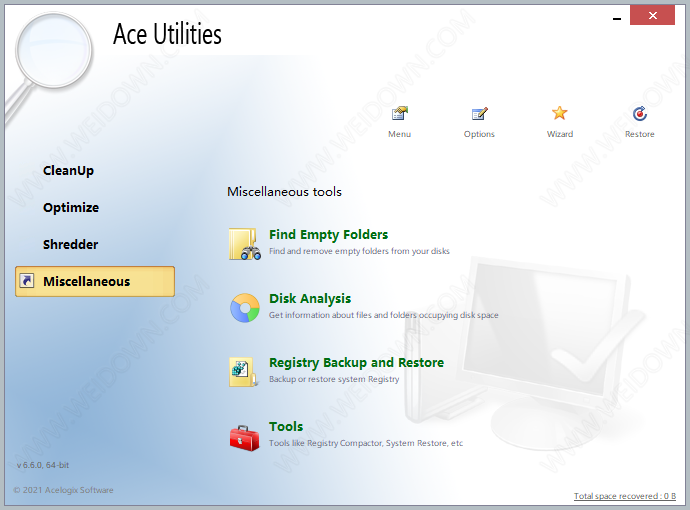Open the Tools heading link
Screen dimensions: 690x510
(286, 426)
